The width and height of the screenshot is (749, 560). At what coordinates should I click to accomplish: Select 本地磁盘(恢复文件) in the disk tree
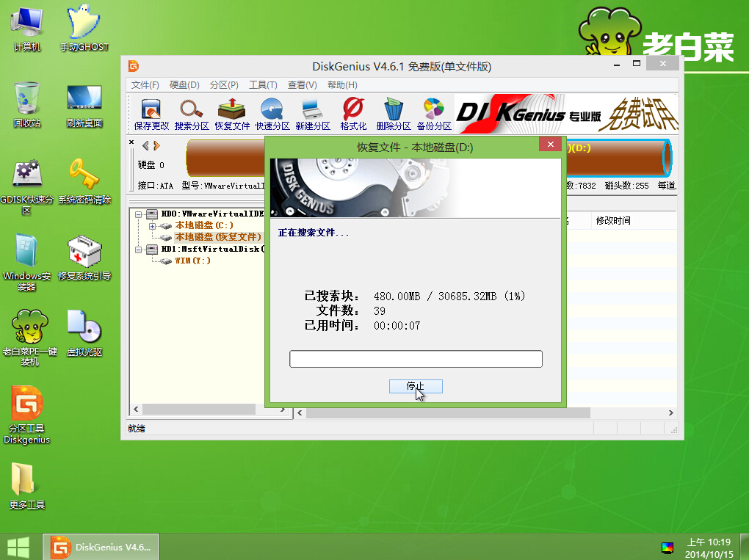(218, 237)
